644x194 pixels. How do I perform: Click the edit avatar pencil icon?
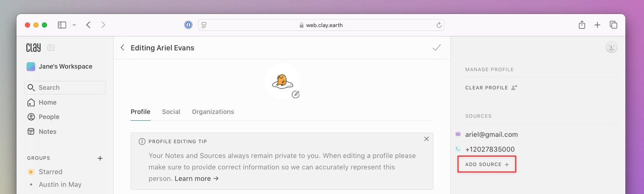(296, 94)
